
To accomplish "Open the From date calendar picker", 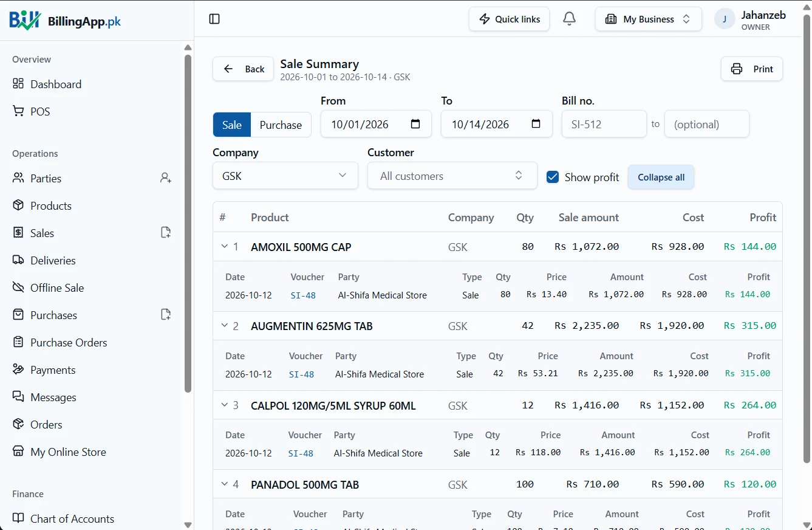I will pos(415,124).
